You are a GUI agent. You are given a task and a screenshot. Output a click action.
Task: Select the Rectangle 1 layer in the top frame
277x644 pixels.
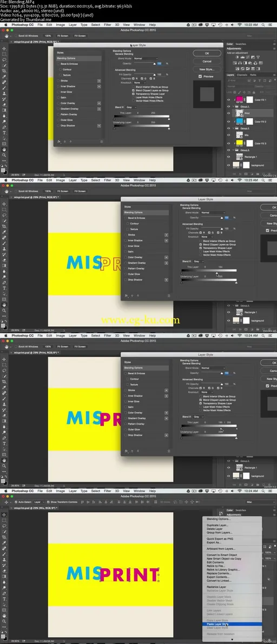click(x=251, y=157)
